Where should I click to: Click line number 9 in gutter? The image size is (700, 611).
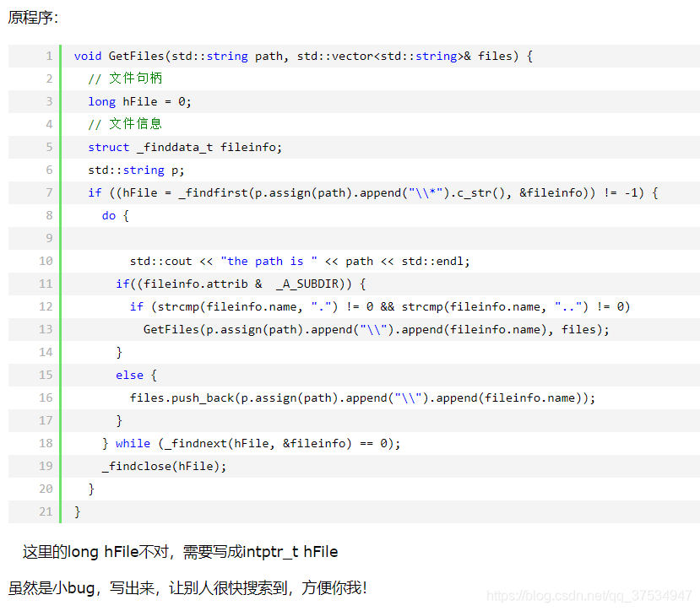pyautogui.click(x=49, y=238)
